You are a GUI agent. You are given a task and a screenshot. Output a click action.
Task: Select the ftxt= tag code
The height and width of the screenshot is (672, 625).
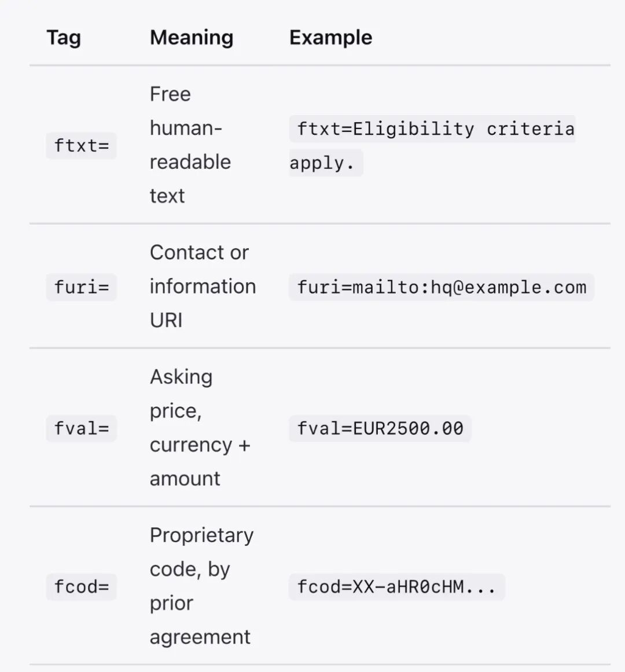82,146
